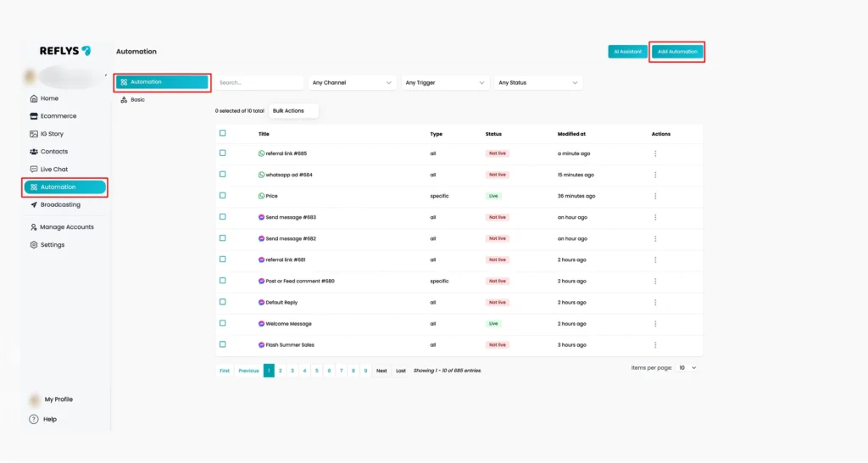The width and height of the screenshot is (868, 463).
Task: Open the Any Channel dropdown
Action: pyautogui.click(x=352, y=82)
